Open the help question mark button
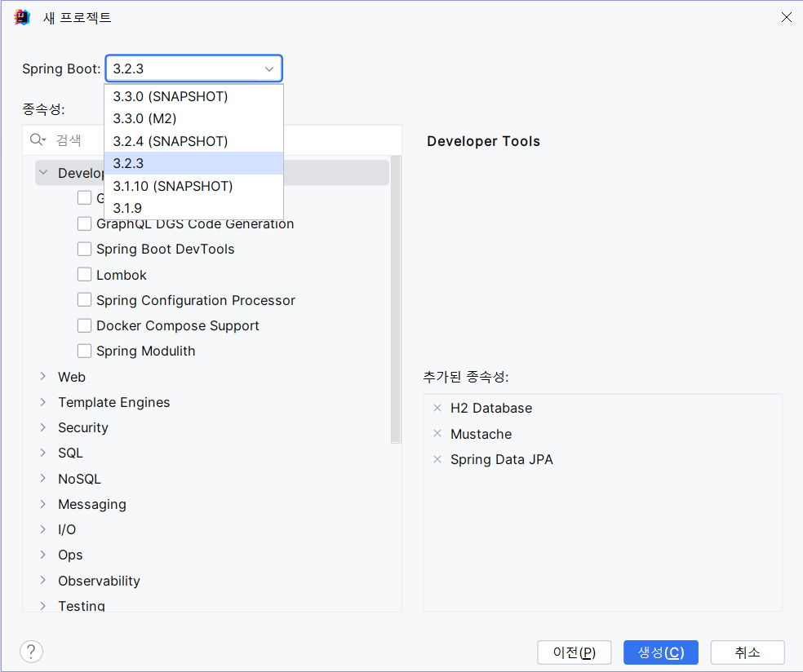The height and width of the screenshot is (672, 803). 31,652
